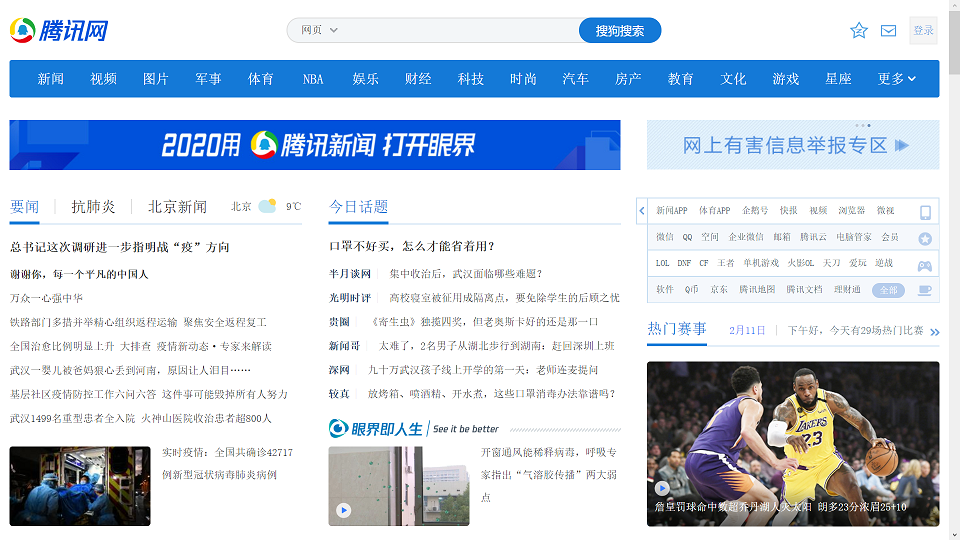Play the basketball video via play icon
This screenshot has height=540, width=960.
[662, 488]
